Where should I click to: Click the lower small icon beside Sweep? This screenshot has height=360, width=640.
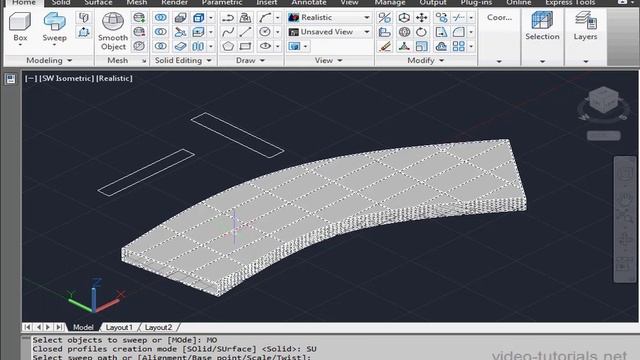[x=84, y=32]
